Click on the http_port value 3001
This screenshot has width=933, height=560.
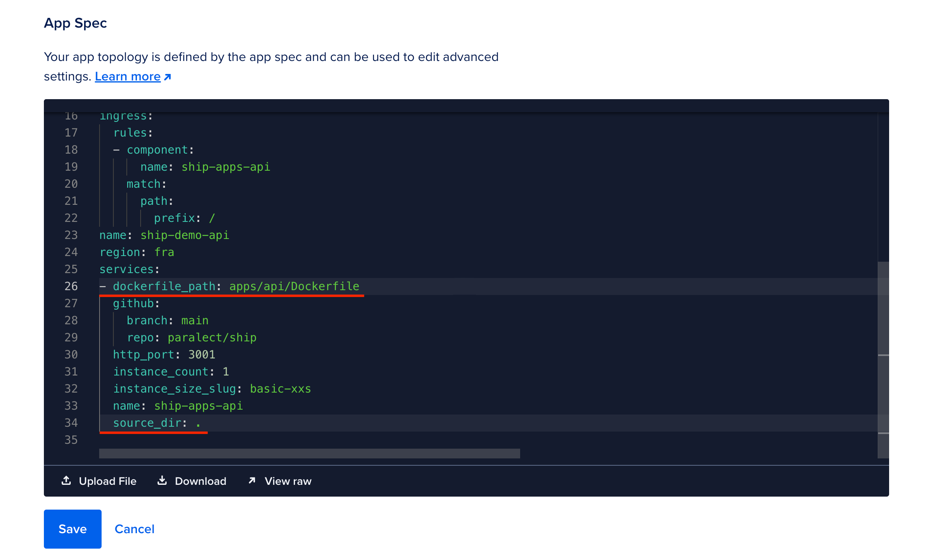click(202, 355)
